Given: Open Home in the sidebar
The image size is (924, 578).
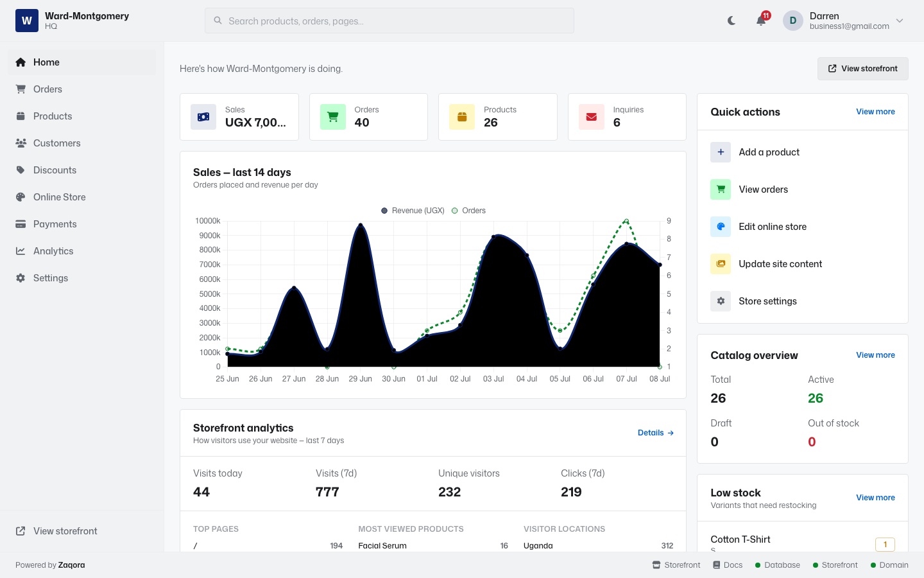Looking at the screenshot, I should pos(82,62).
